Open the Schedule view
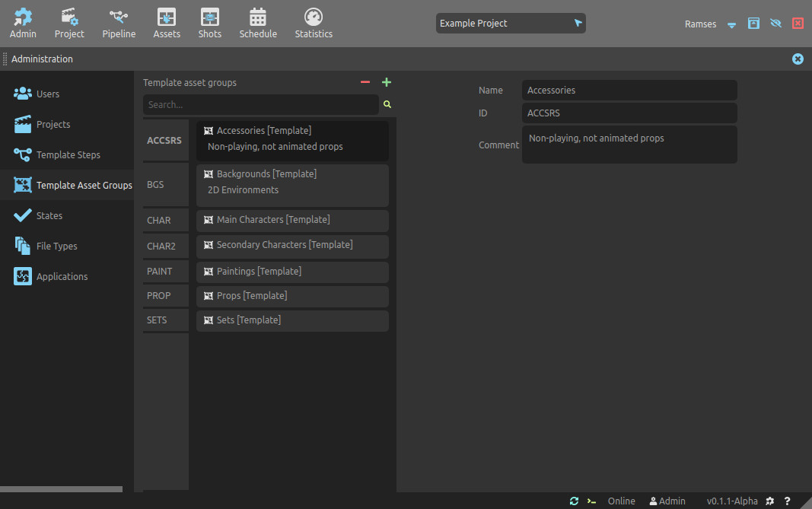812x509 pixels. [x=258, y=24]
